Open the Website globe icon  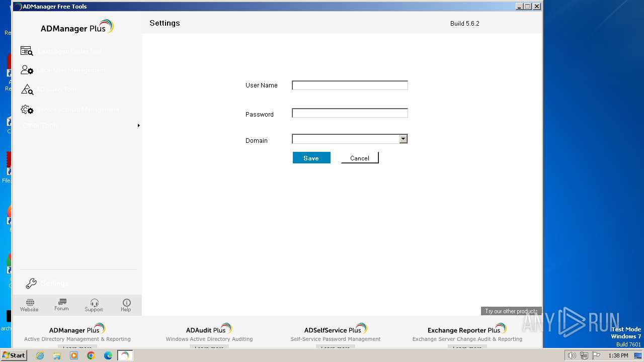tap(30, 302)
